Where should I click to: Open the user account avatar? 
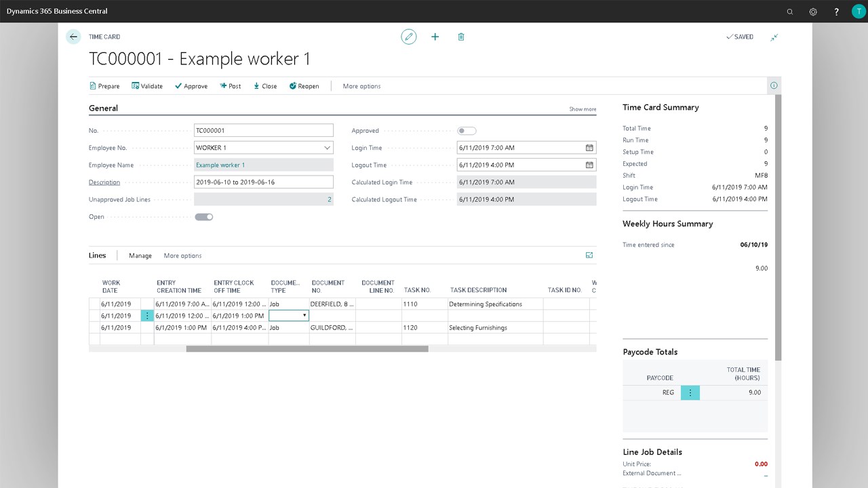click(x=859, y=12)
